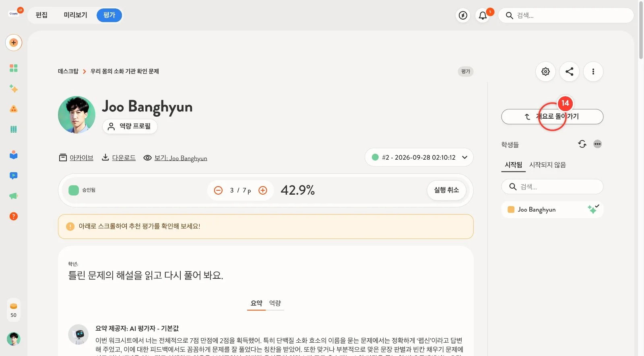This screenshot has width=644, height=356.
Task: Open the green megaphone announcements icon
Action: [x=14, y=196]
